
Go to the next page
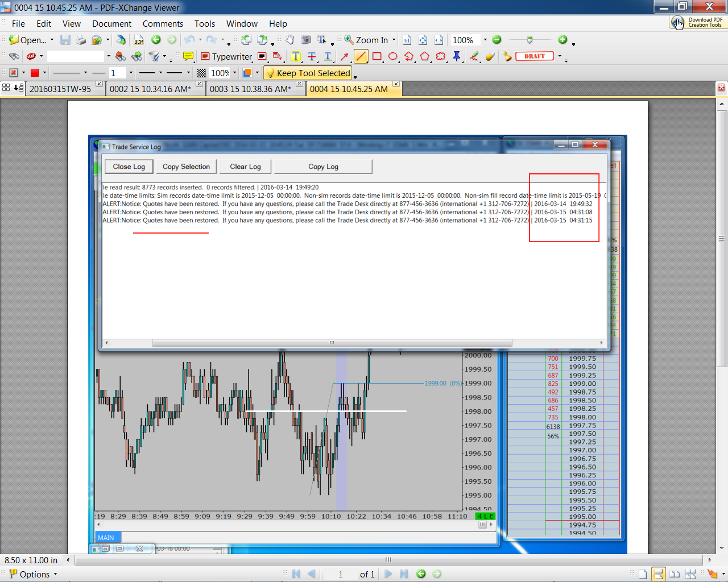(x=388, y=574)
